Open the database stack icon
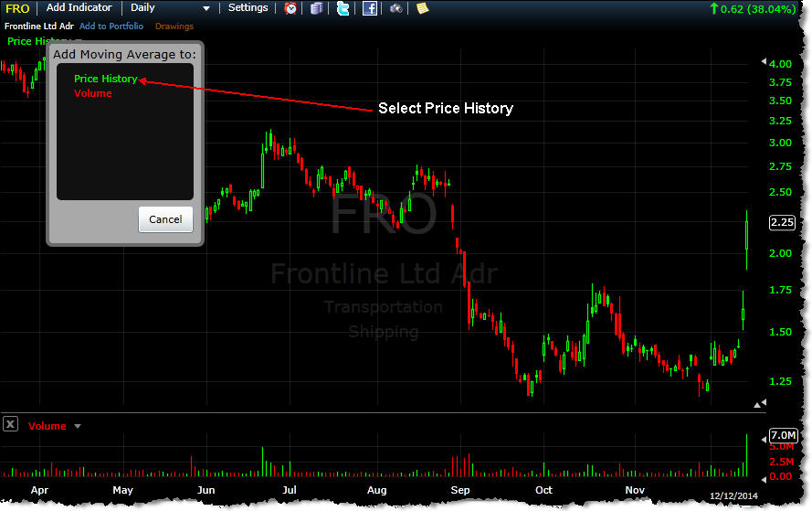This screenshot has height=511, width=812. 316,8
